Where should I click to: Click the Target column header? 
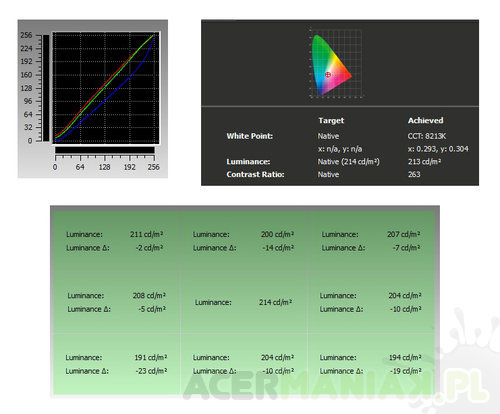click(x=331, y=120)
